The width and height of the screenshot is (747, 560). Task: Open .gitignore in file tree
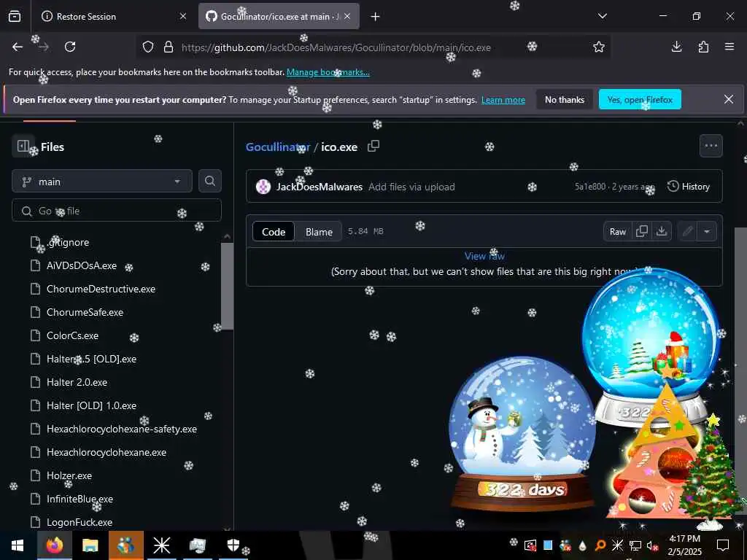coord(68,242)
